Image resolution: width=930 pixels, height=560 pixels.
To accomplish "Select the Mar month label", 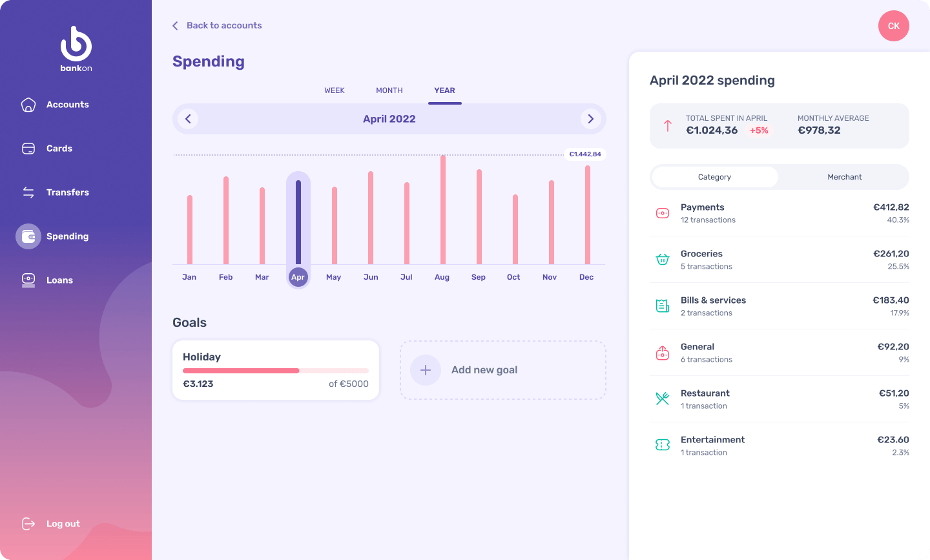I will [262, 277].
